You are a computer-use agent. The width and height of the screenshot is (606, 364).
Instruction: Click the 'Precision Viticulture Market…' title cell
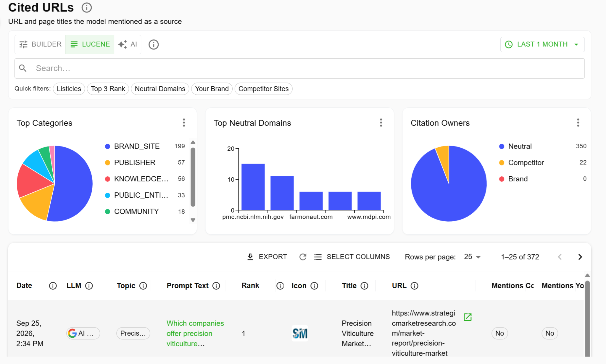tap(358, 334)
